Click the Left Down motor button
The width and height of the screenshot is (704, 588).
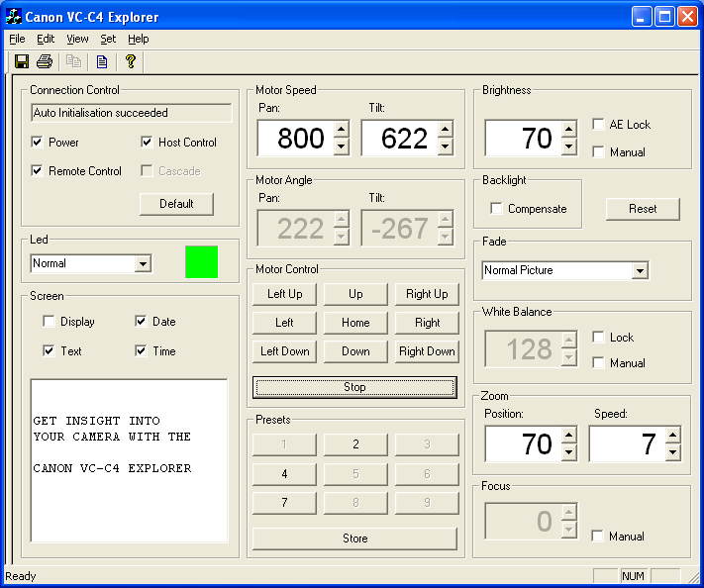click(284, 351)
